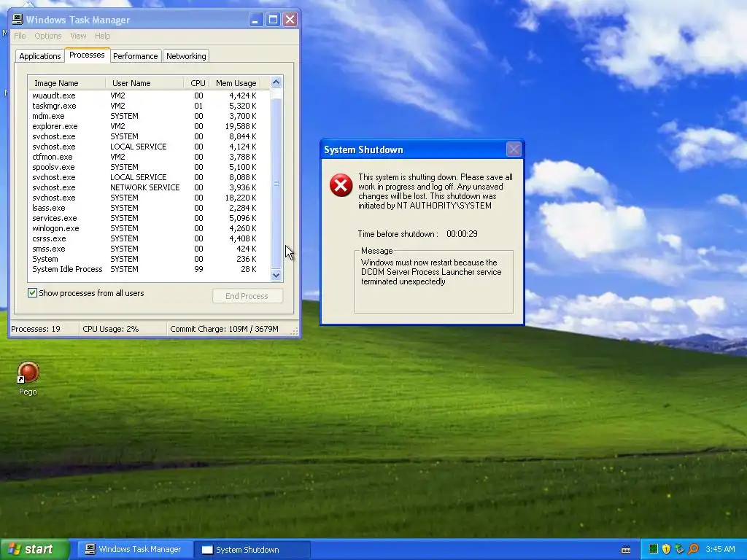
Task: Select the System Idle Process row
Action: click(149, 269)
